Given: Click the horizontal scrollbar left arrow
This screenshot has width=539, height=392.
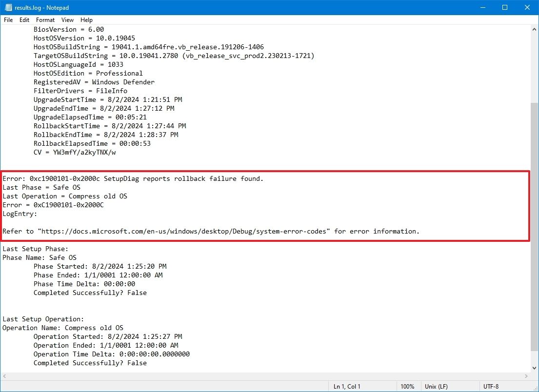Looking at the screenshot, I should 4,376.
